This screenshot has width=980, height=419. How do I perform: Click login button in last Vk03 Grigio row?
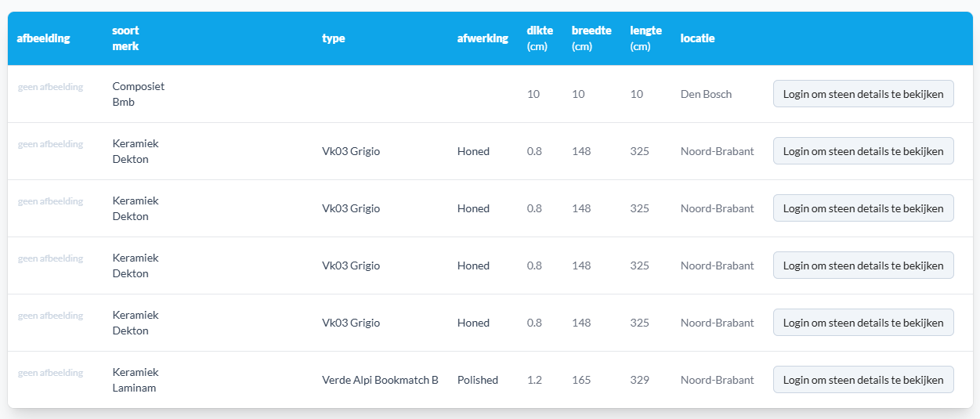point(862,323)
